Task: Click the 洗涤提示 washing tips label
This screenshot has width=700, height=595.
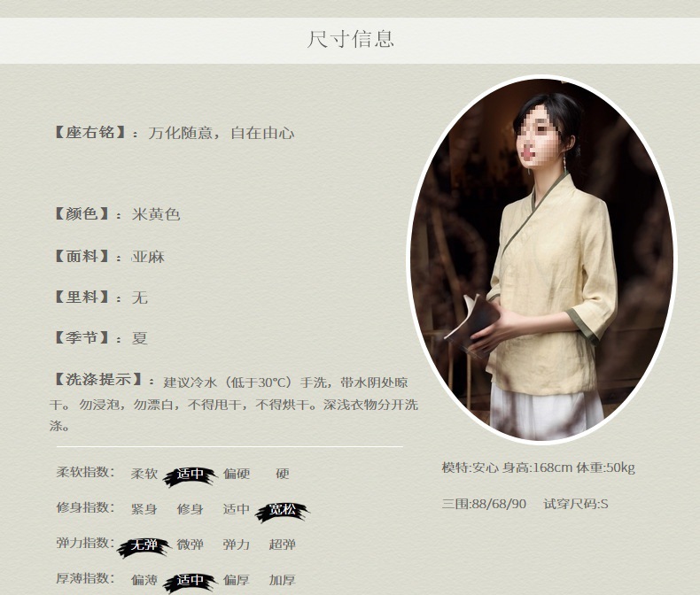Action: [x=97, y=380]
